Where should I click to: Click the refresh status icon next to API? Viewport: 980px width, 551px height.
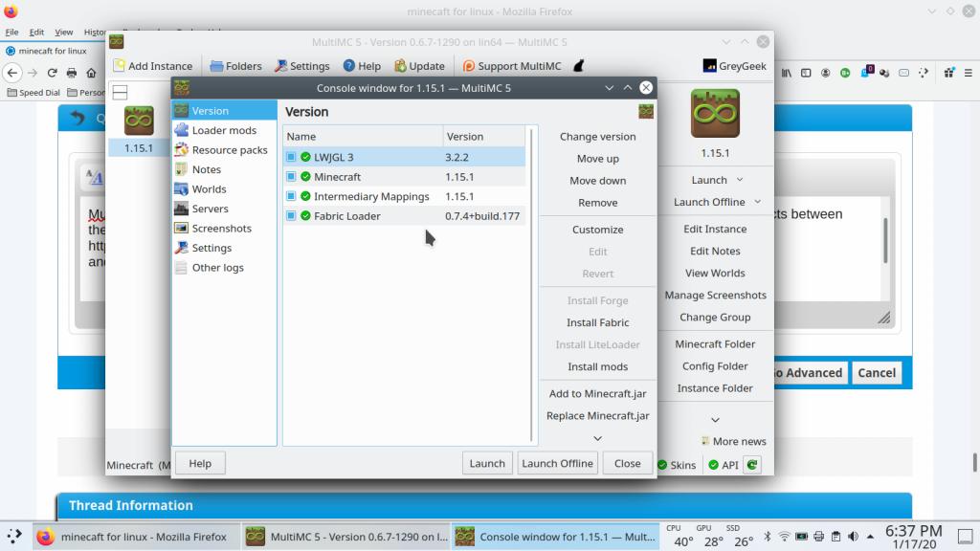[752, 465]
